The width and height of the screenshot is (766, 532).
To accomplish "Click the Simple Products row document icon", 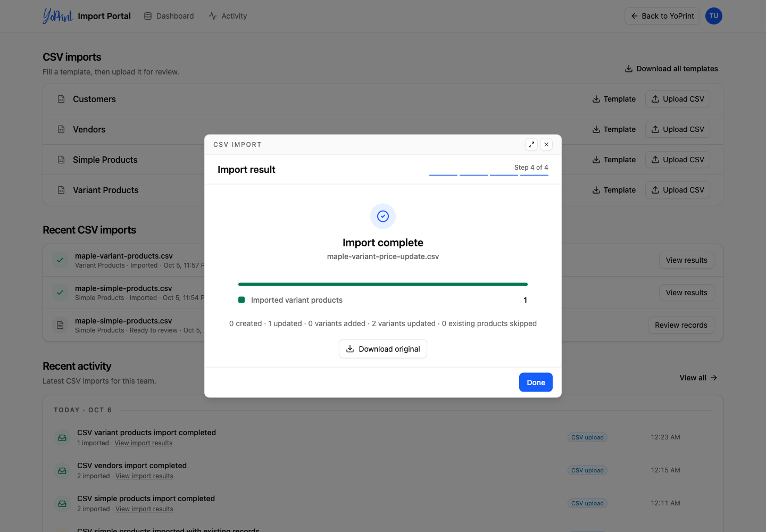I will point(61,160).
